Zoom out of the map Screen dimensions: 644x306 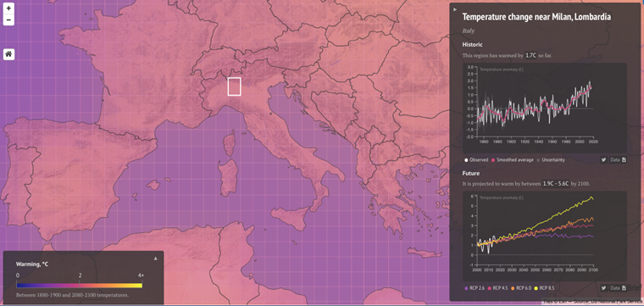point(8,19)
